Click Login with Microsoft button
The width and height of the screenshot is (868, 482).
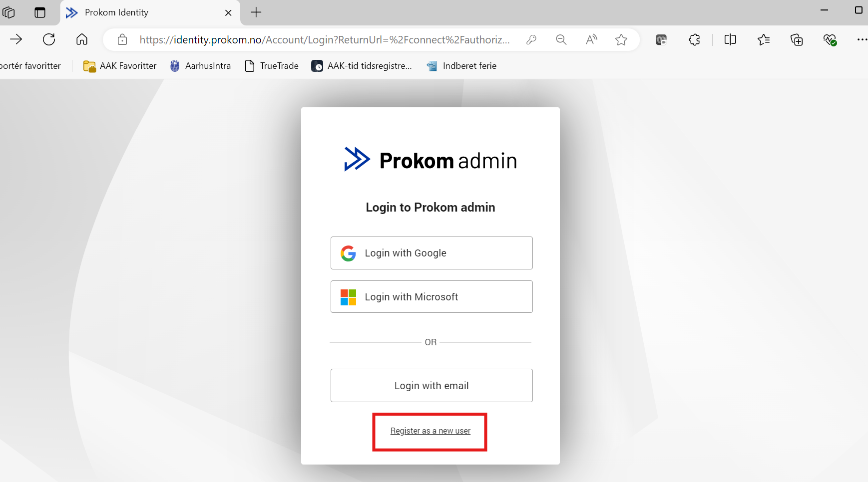[432, 297]
